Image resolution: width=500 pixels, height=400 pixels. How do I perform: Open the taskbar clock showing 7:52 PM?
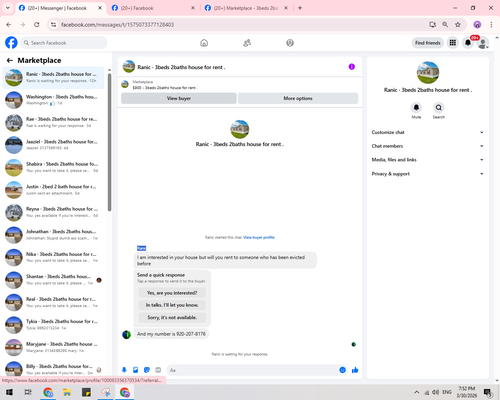tap(467, 392)
